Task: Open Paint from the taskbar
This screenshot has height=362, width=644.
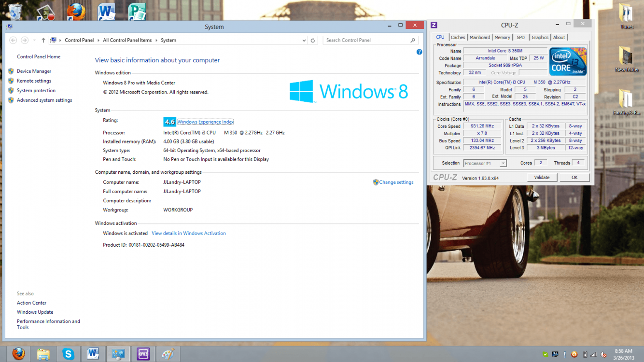Action: click(x=168, y=354)
